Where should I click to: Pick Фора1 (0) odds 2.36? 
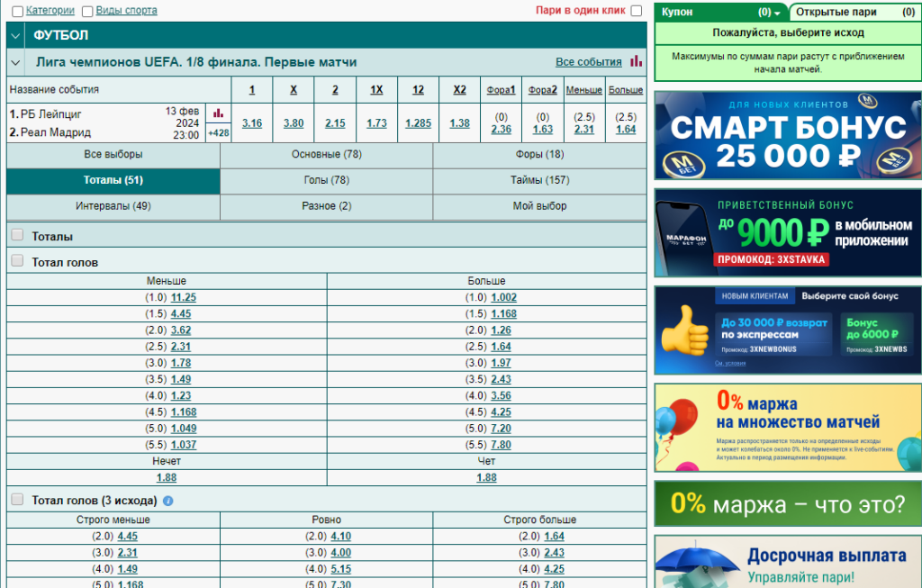501,130
